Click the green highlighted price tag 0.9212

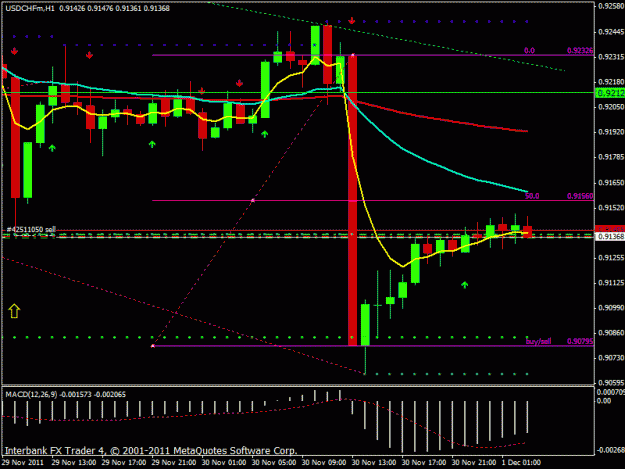(x=610, y=93)
